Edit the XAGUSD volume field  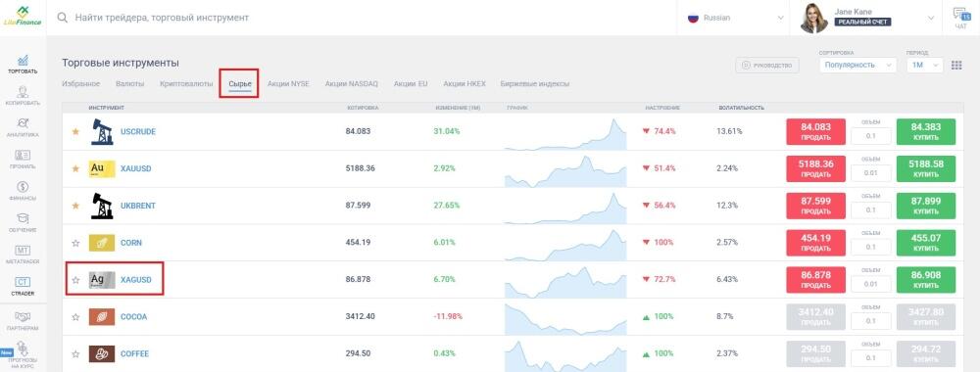(870, 284)
